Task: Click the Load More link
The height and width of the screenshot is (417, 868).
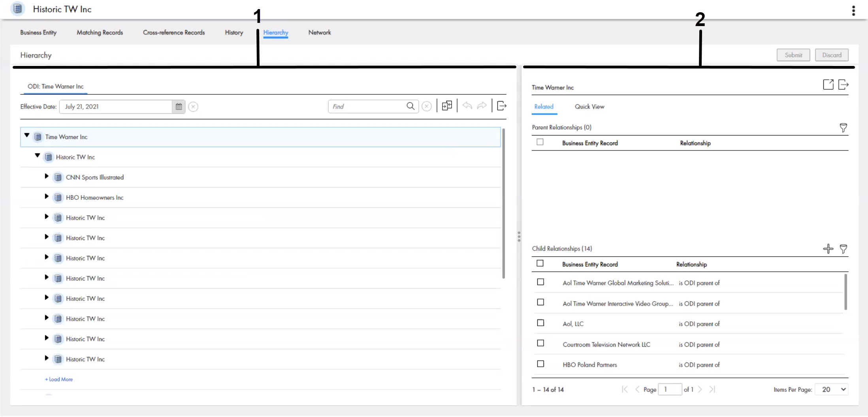Action: pyautogui.click(x=59, y=379)
